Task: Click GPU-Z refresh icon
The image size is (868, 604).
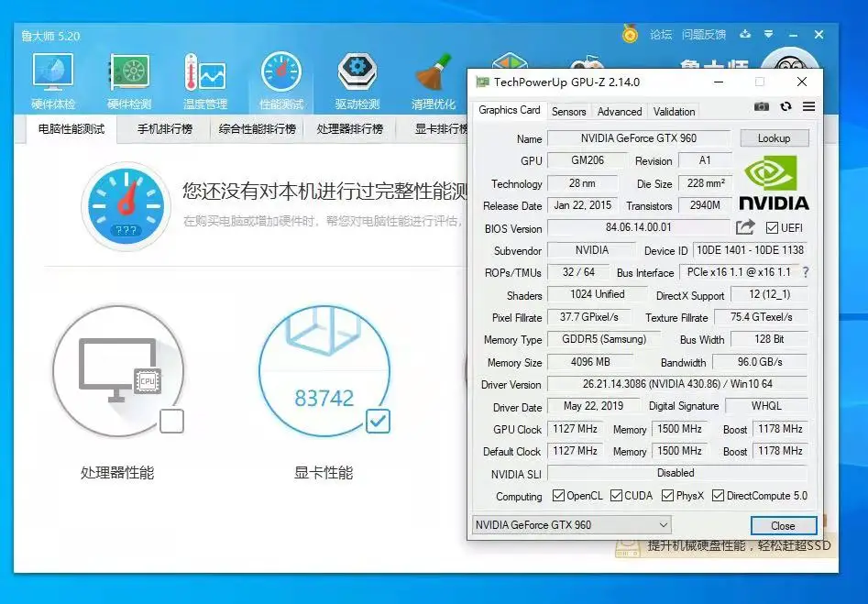Action: tap(786, 106)
